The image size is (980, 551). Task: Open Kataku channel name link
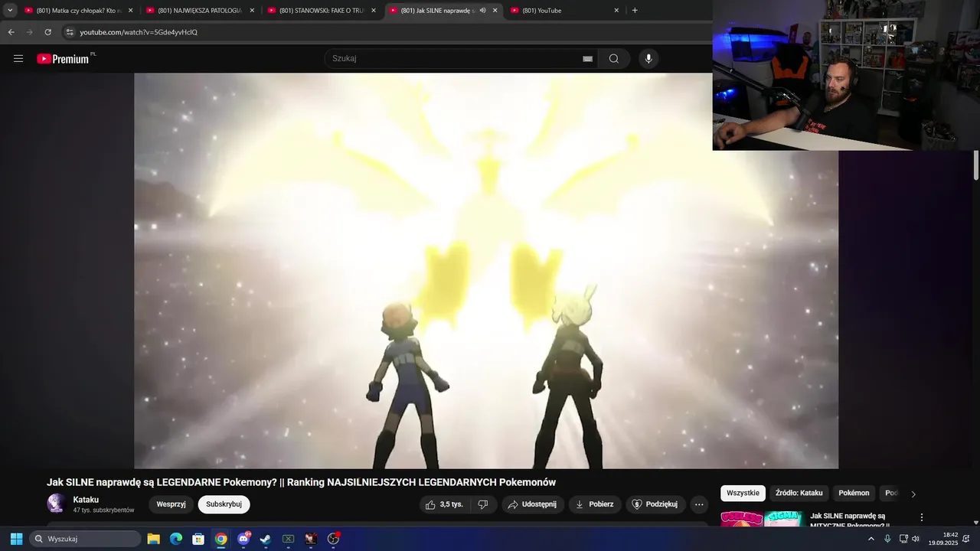pyautogui.click(x=86, y=500)
